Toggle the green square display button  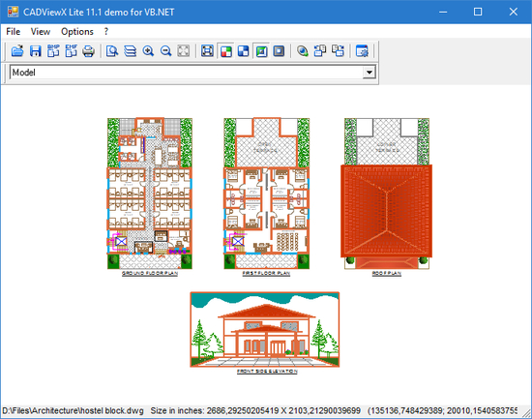click(261, 51)
